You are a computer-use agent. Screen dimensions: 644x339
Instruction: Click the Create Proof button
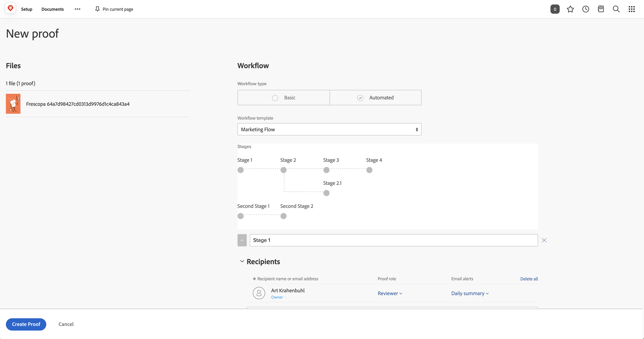coord(26,324)
